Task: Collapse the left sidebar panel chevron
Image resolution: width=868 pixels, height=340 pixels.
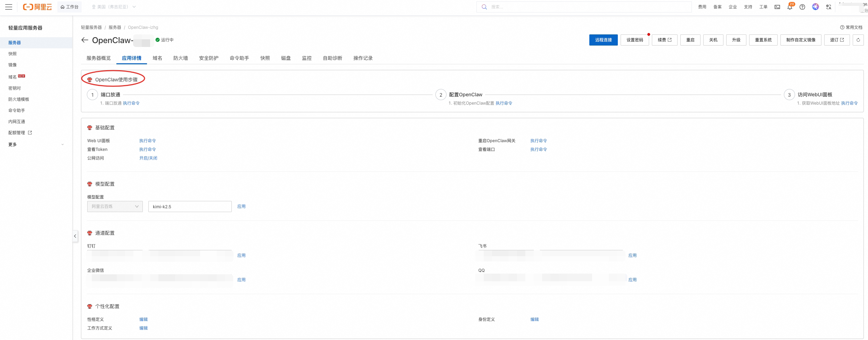Action: click(75, 236)
